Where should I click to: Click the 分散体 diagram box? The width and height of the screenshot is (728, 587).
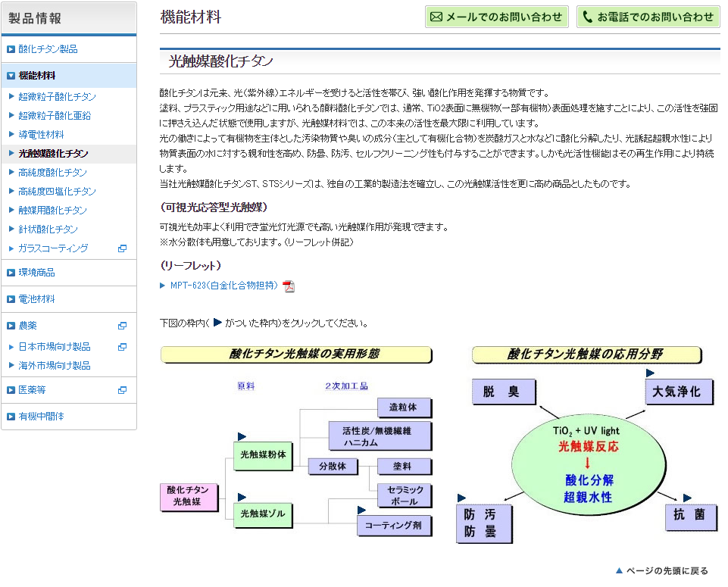click(333, 467)
